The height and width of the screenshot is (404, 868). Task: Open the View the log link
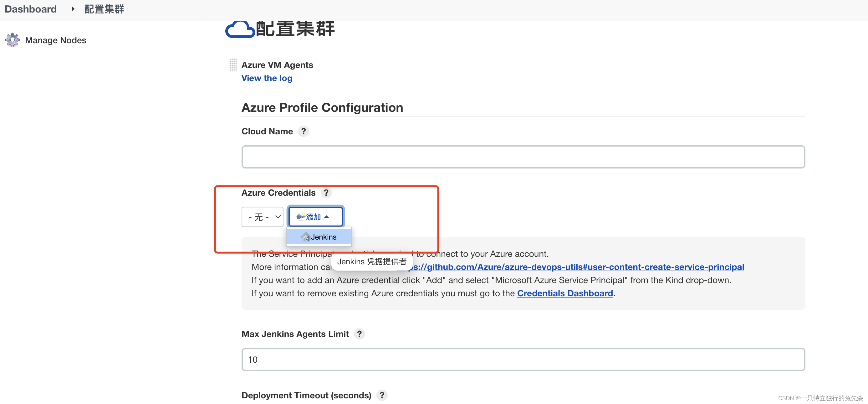click(267, 78)
